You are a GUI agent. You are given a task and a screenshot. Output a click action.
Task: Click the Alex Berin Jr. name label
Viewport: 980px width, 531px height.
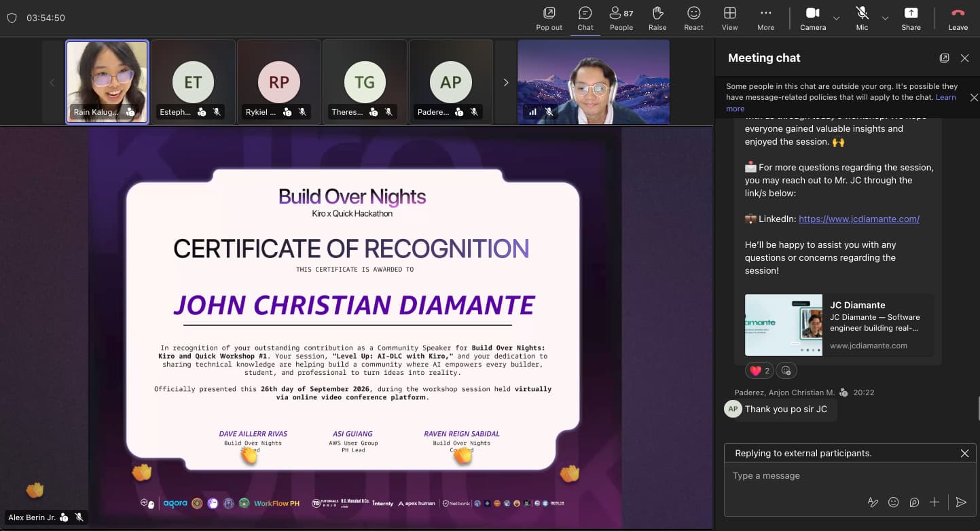(32, 517)
